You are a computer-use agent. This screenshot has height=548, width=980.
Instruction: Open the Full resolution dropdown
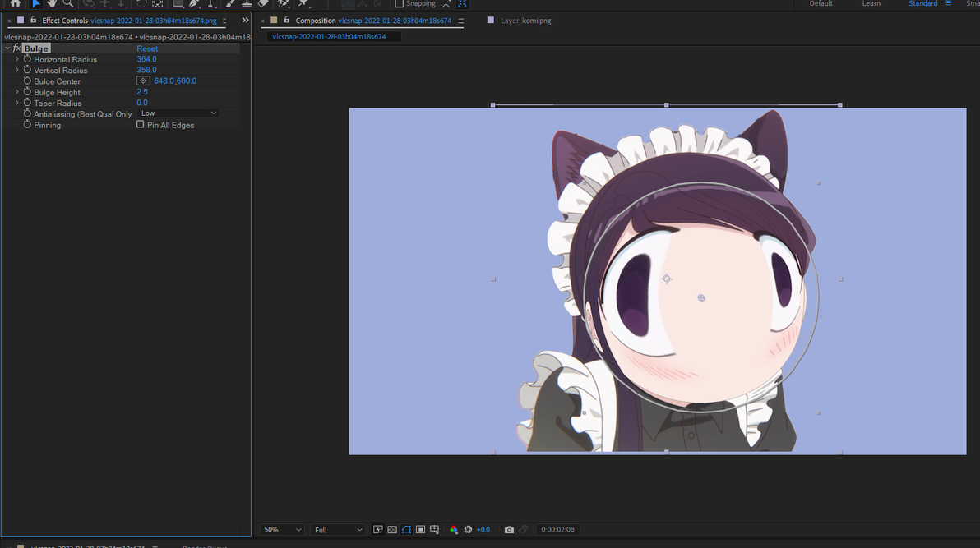tap(338, 529)
